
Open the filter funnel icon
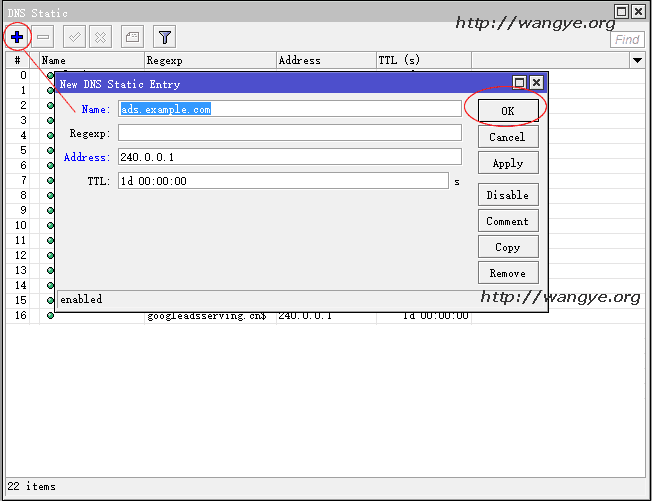tap(165, 37)
